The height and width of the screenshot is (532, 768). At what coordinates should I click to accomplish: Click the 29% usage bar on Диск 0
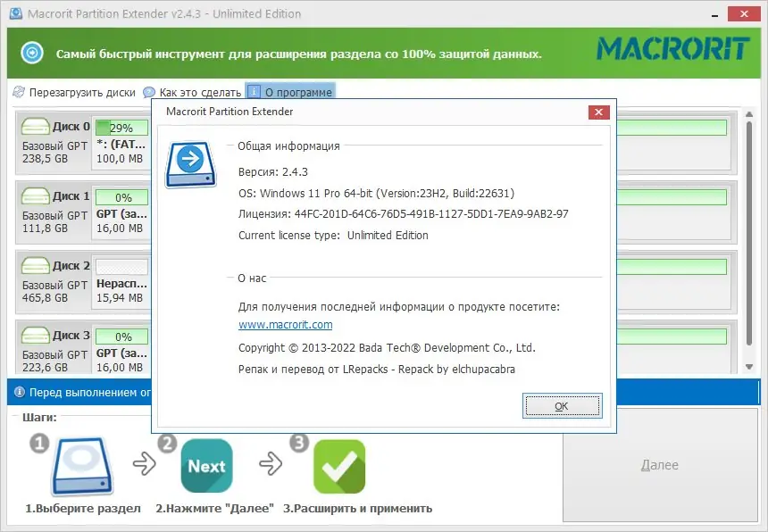point(121,128)
